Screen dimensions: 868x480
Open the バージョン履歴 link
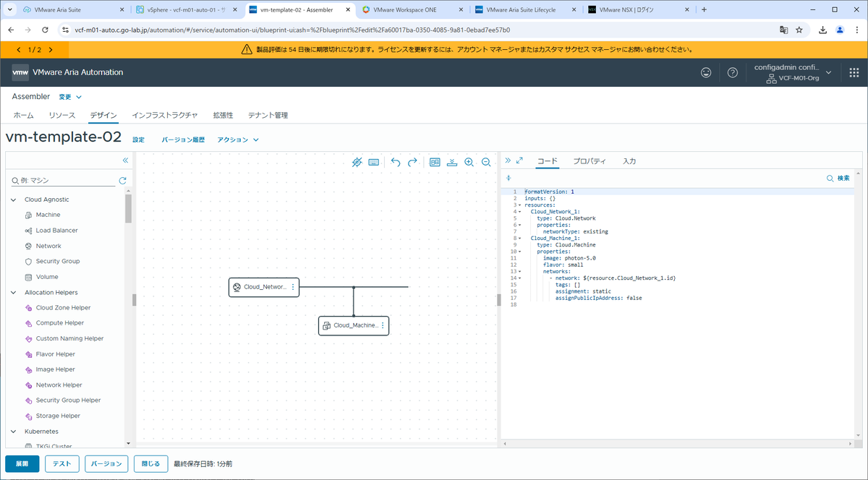[183, 140]
